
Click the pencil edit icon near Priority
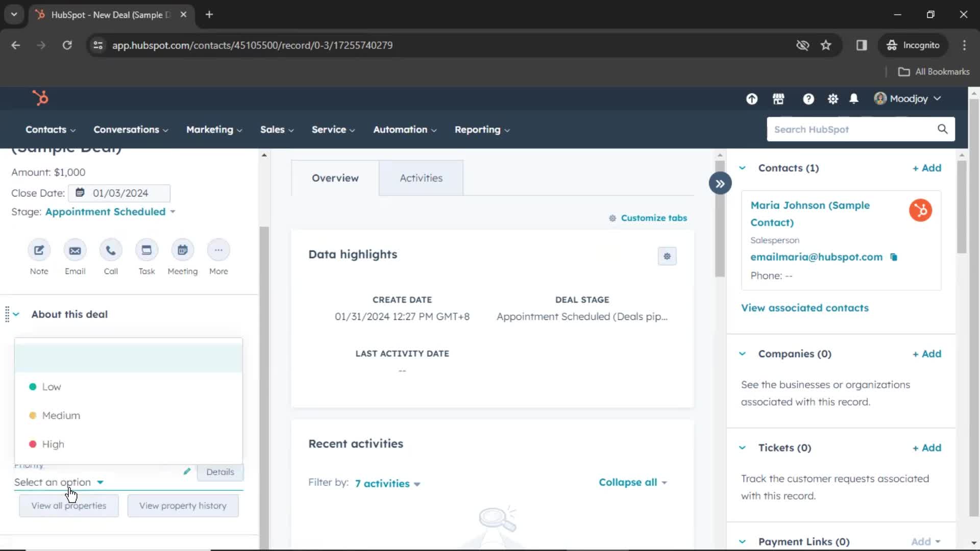tap(187, 471)
